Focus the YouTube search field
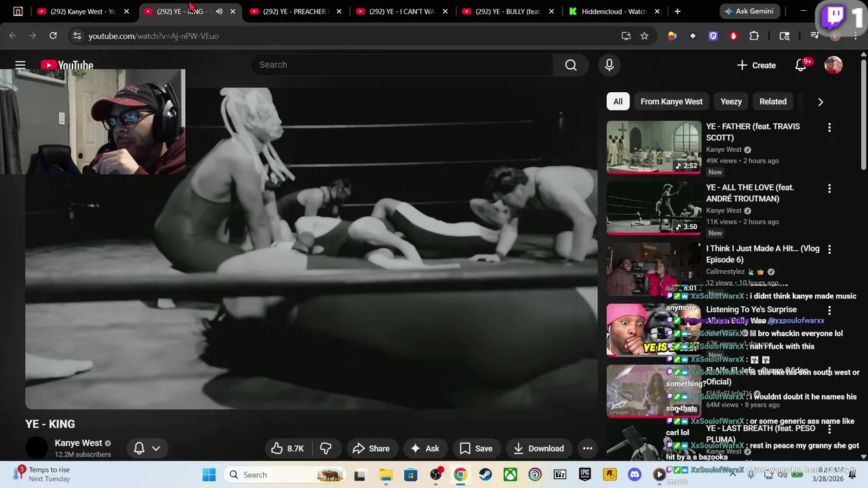The height and width of the screenshot is (488, 868). point(402,65)
